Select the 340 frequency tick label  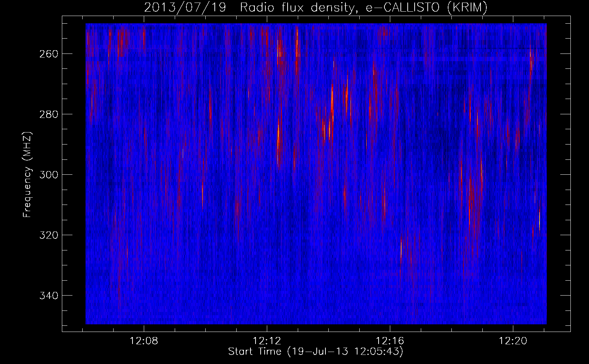tap(48, 296)
